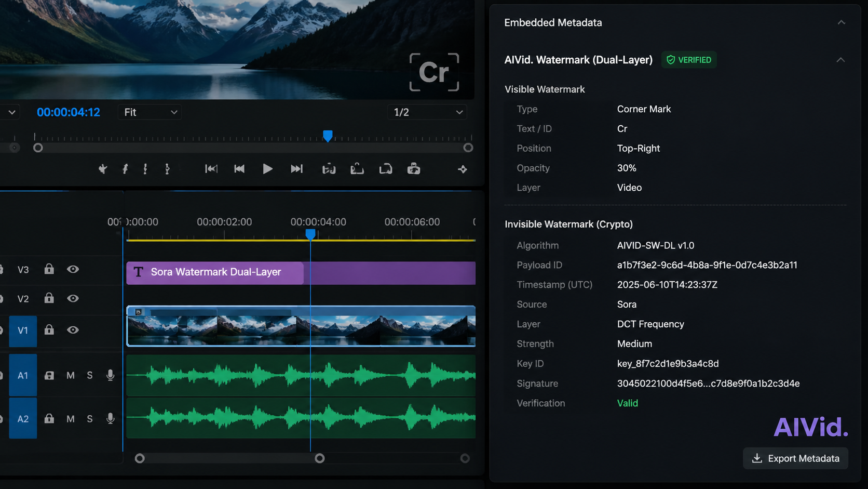Image resolution: width=868 pixels, height=489 pixels.
Task: Hide the V2 track output
Action: point(73,298)
